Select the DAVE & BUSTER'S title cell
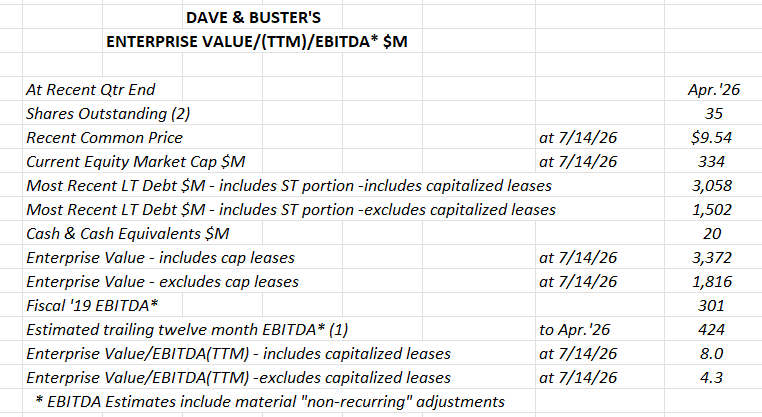The image size is (762, 417). point(253,17)
